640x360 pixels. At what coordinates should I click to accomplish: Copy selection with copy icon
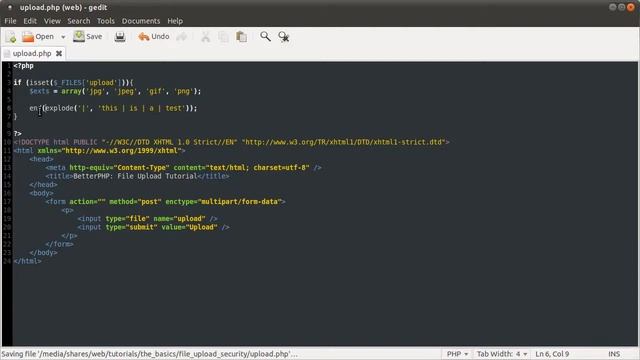point(224,37)
